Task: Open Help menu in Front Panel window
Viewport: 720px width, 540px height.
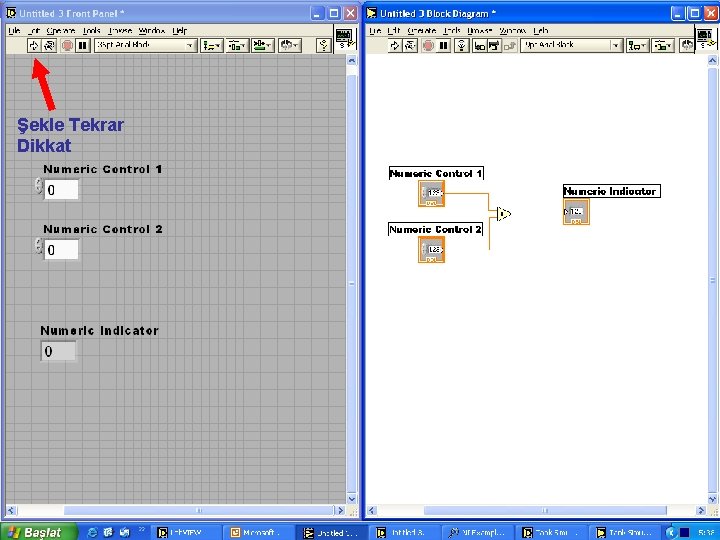Action: [x=179, y=30]
